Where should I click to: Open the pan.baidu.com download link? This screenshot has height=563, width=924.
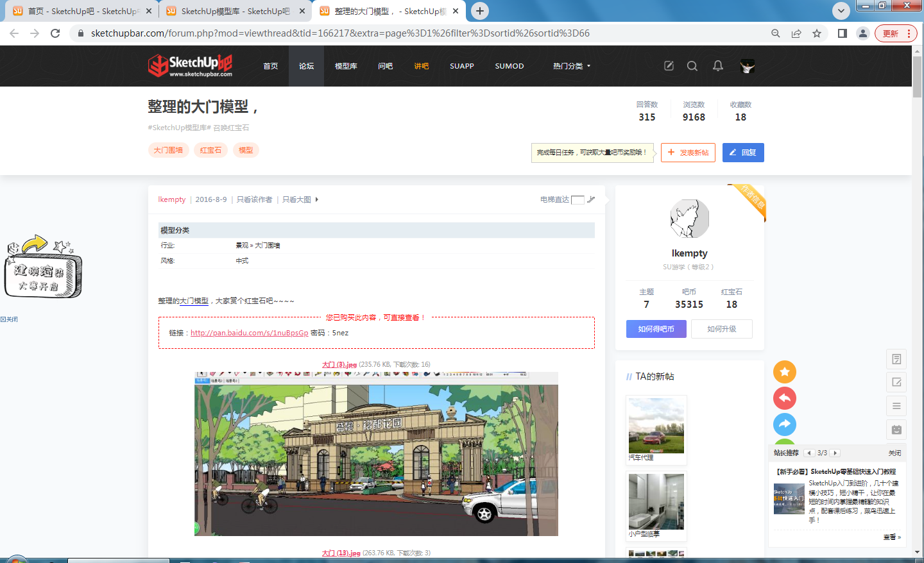[x=249, y=333]
